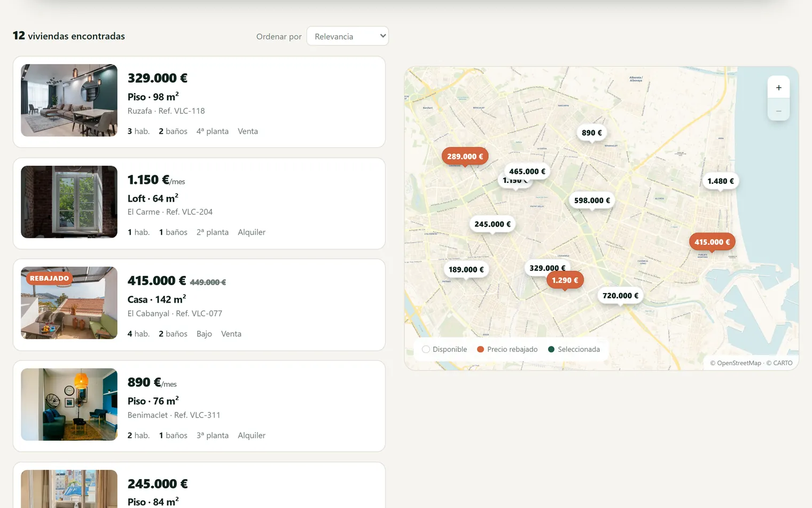Open the Ruzafa piso living room photo
This screenshot has height=508, width=812.
point(69,101)
